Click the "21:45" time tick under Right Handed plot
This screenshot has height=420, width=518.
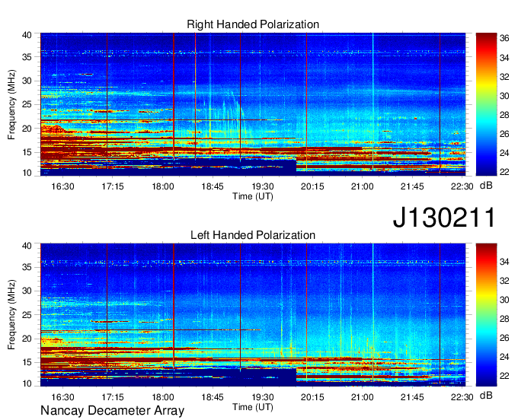coord(412,186)
